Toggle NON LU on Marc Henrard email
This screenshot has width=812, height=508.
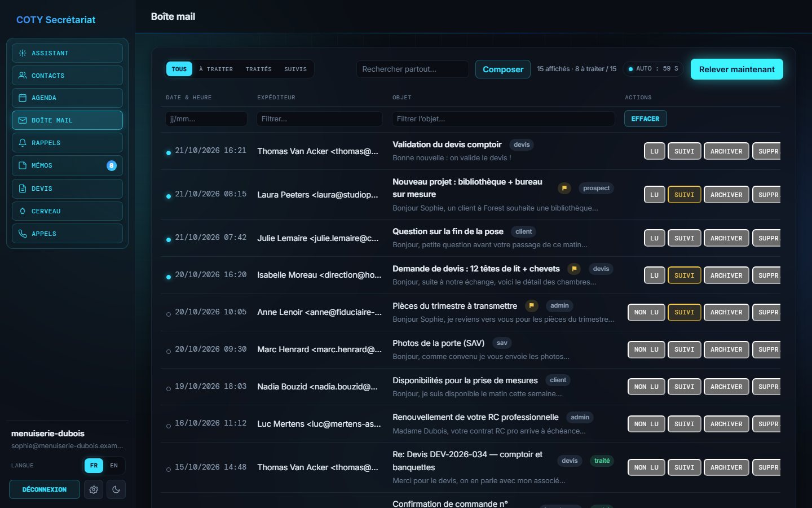646,349
